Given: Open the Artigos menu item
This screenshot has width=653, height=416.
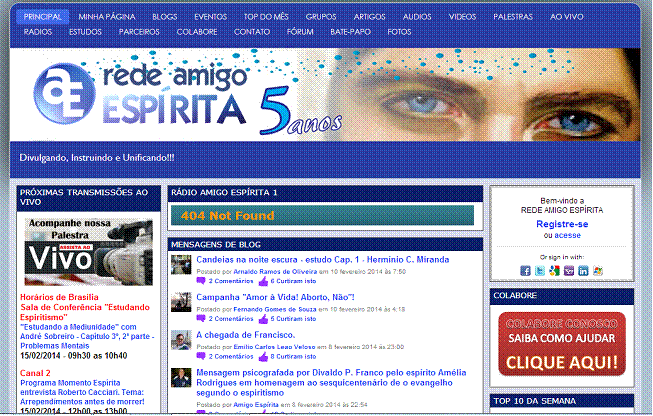Looking at the screenshot, I should (369, 17).
